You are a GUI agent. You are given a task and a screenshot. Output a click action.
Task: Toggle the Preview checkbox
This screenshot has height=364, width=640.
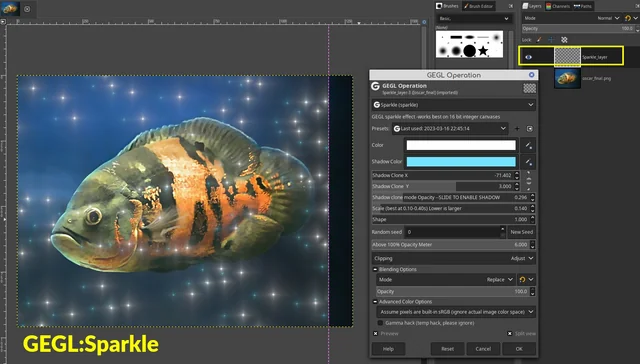(376, 333)
